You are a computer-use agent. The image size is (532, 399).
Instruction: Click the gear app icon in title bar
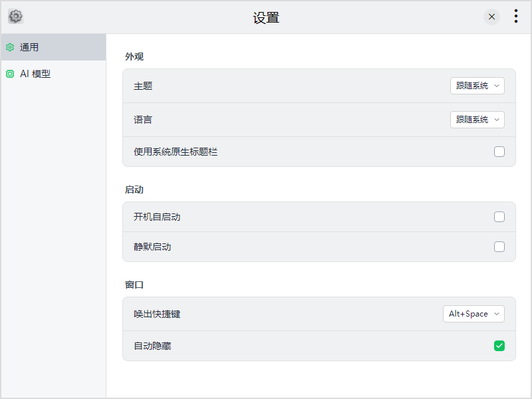pos(15,17)
